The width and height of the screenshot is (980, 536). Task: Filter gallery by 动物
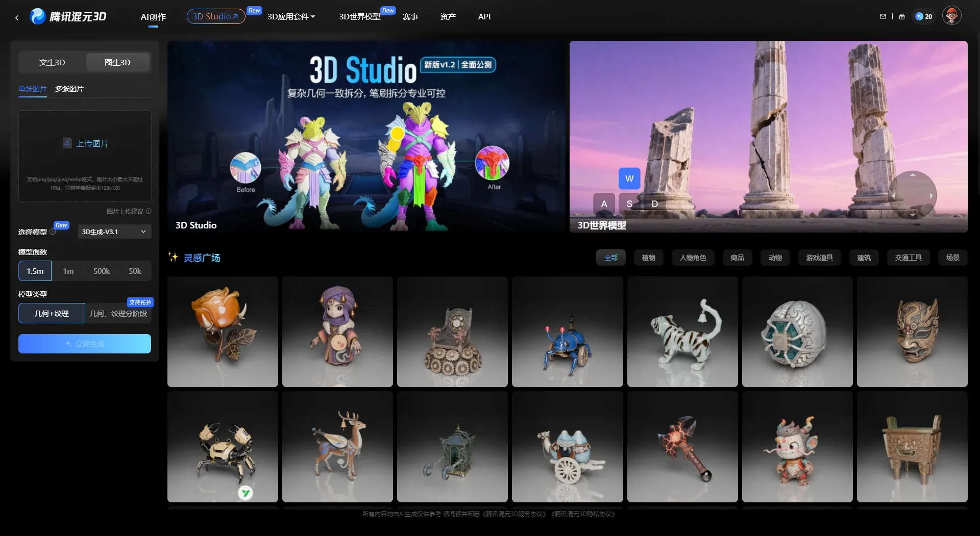(775, 258)
